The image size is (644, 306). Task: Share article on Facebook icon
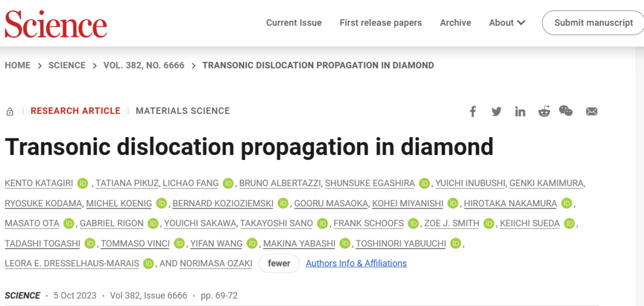click(x=473, y=112)
